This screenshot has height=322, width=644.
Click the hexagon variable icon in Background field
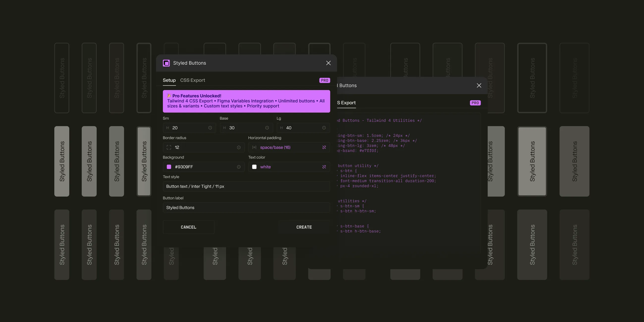pyautogui.click(x=239, y=167)
